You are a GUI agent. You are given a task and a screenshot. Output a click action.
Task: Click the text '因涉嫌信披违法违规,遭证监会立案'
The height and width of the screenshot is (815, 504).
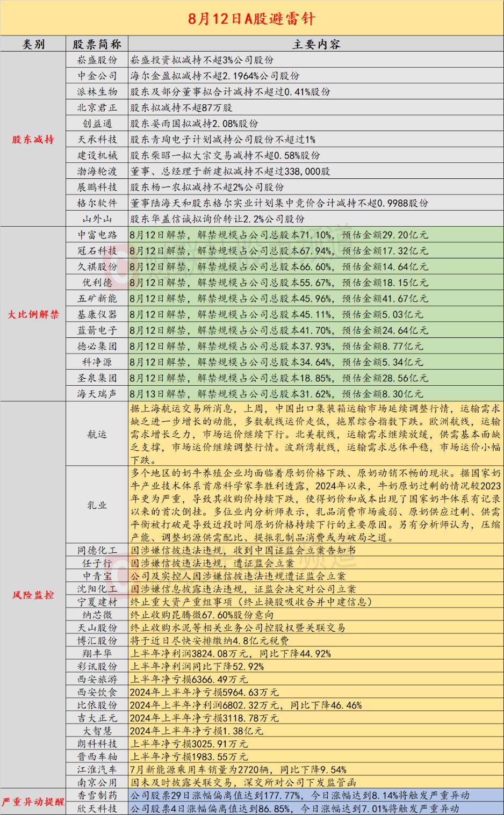[212, 563]
